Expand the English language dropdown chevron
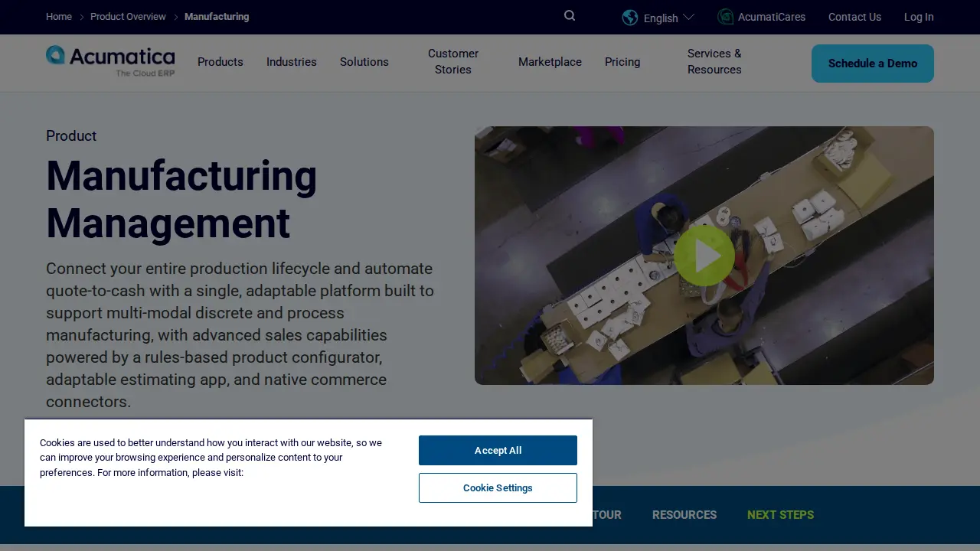Screen dimensions: 980x551 pyautogui.click(x=688, y=18)
